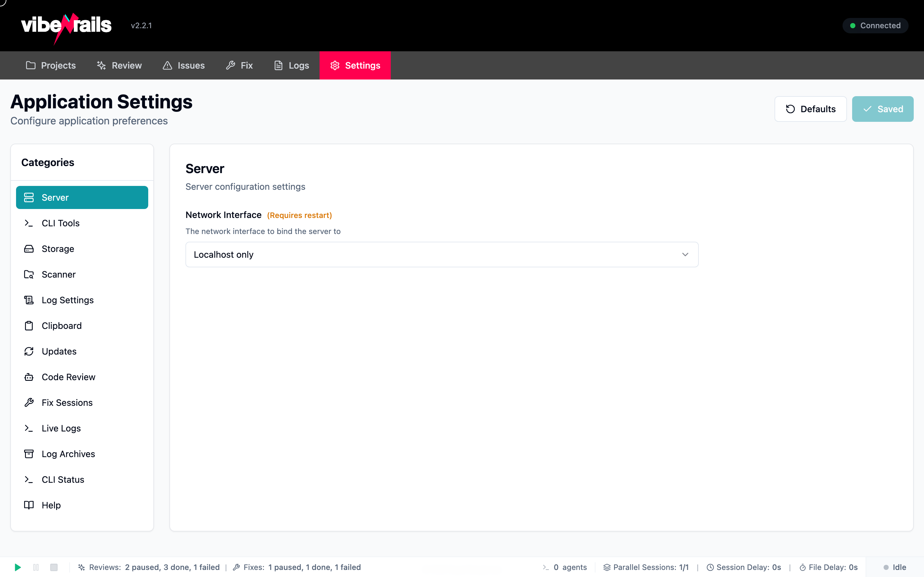The width and height of the screenshot is (924, 577).
Task: Open the Logs tab
Action: tap(291, 65)
